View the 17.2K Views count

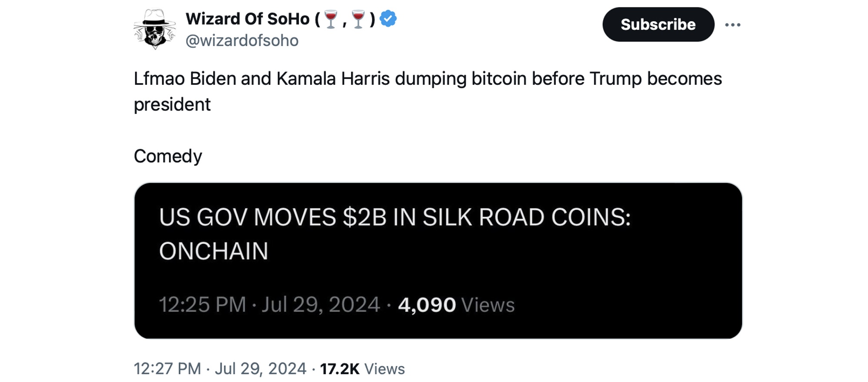(x=362, y=369)
